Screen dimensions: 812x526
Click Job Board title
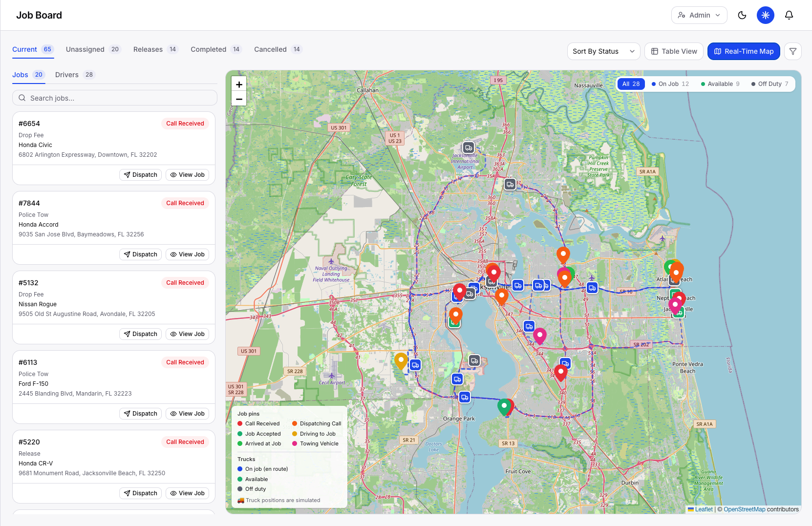click(x=39, y=15)
